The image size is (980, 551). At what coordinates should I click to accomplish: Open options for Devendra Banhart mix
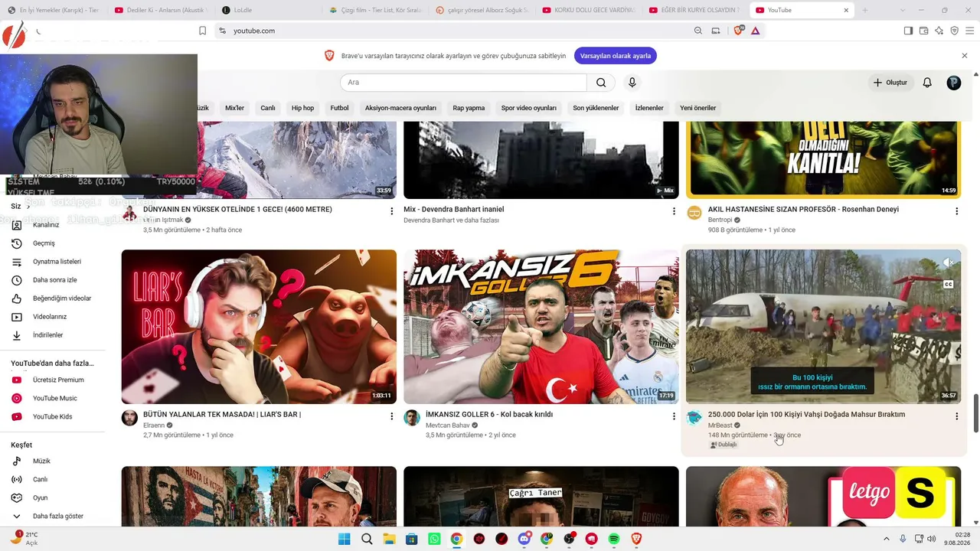pyautogui.click(x=674, y=211)
